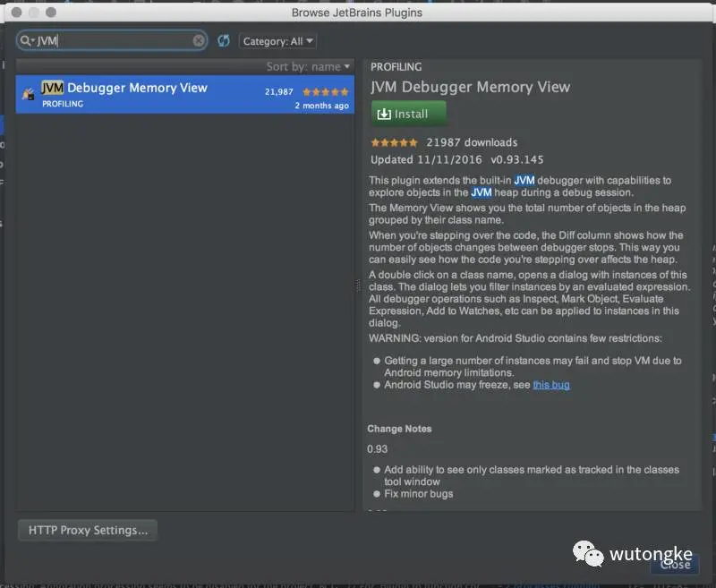
Task: Click the plugin search input field
Action: [x=112, y=40]
